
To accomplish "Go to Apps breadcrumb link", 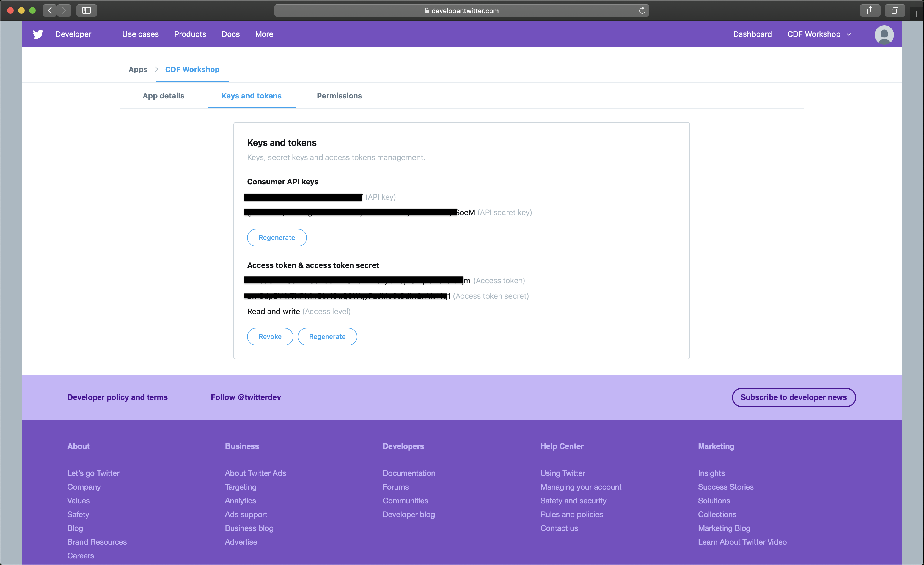I will (137, 69).
